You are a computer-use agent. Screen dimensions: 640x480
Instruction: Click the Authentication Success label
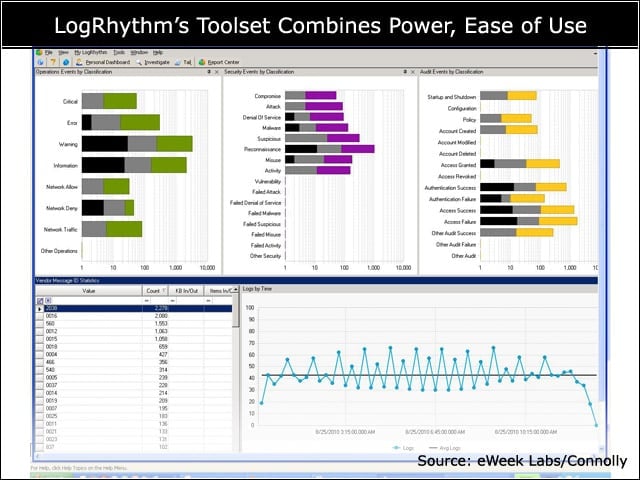pyautogui.click(x=450, y=188)
